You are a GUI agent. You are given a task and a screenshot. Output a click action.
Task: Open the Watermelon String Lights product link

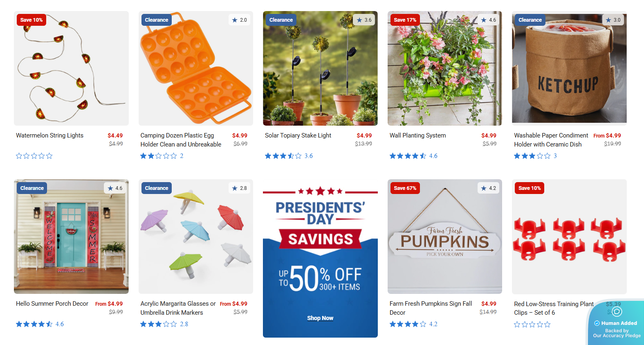[x=49, y=135]
